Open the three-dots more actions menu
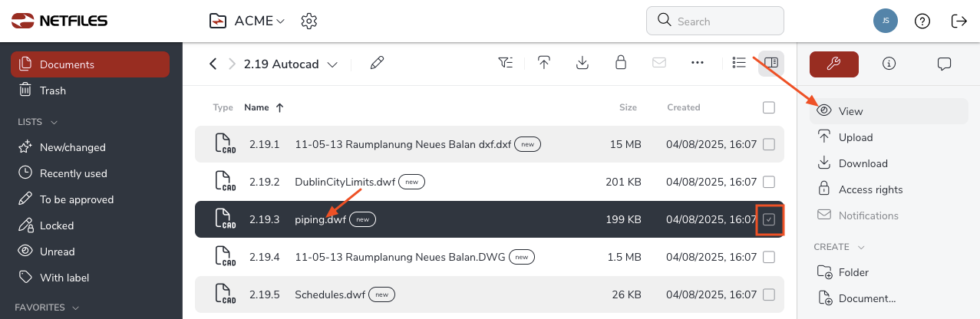This screenshot has width=980, height=319. click(x=698, y=64)
